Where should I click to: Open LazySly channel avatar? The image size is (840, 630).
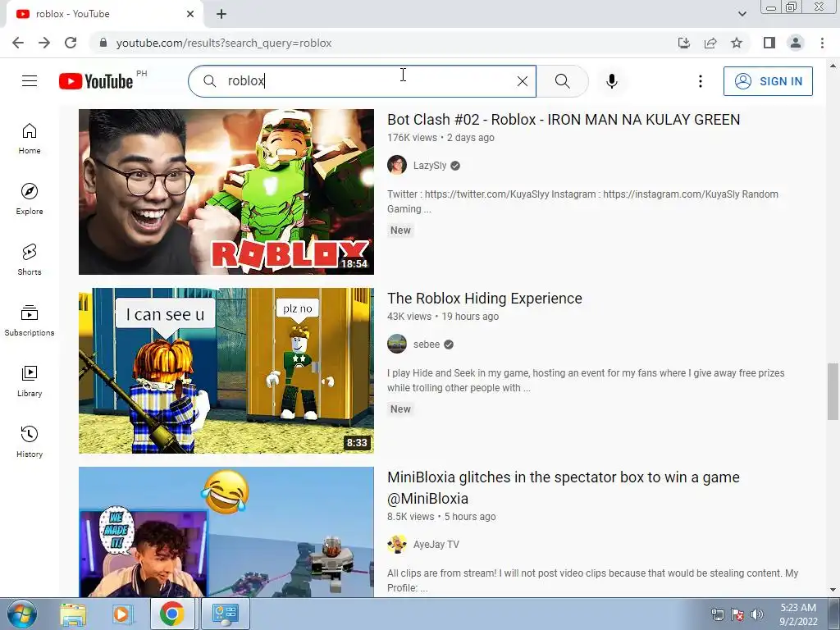(397, 165)
